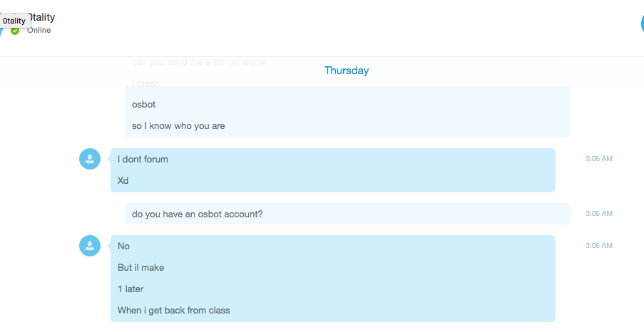
Task: Click the "Online" status text
Action: (39, 31)
